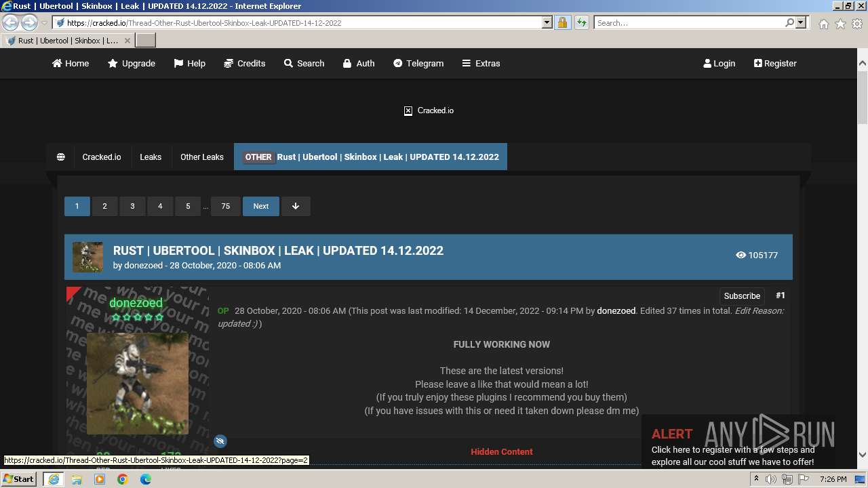The height and width of the screenshot is (488, 868).
Task: Open the Windows Start menu
Action: (x=19, y=479)
